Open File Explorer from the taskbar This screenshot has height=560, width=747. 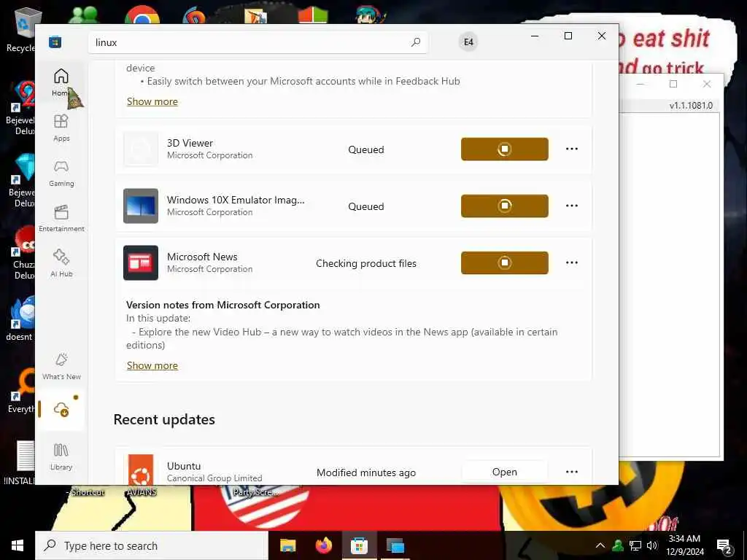[287, 545]
